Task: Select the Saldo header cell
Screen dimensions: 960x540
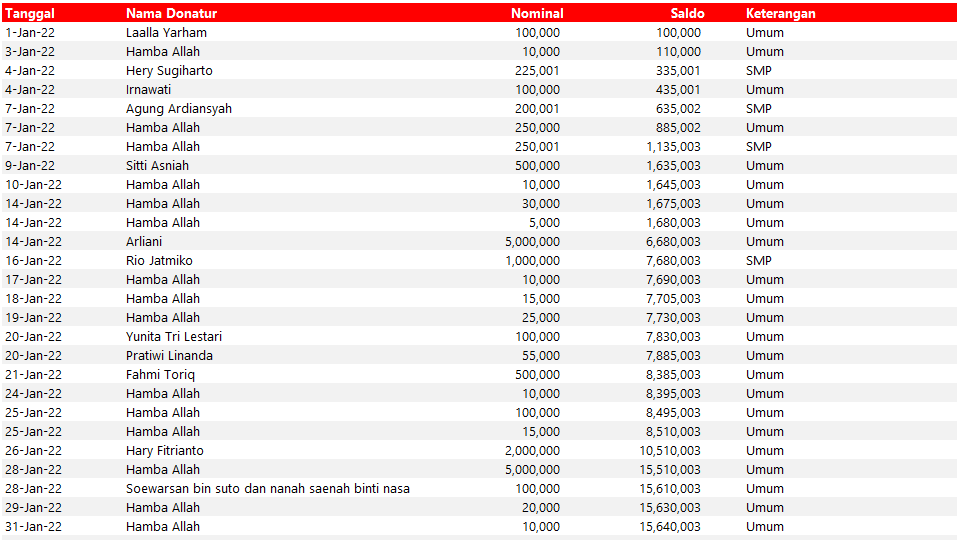Action: [687, 13]
